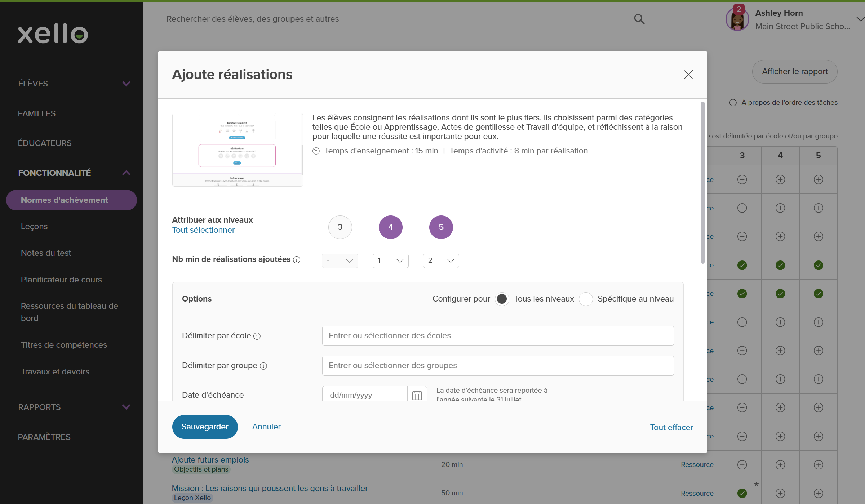Select the Tous les niveaux radio button
The image size is (865, 504).
[x=502, y=299]
